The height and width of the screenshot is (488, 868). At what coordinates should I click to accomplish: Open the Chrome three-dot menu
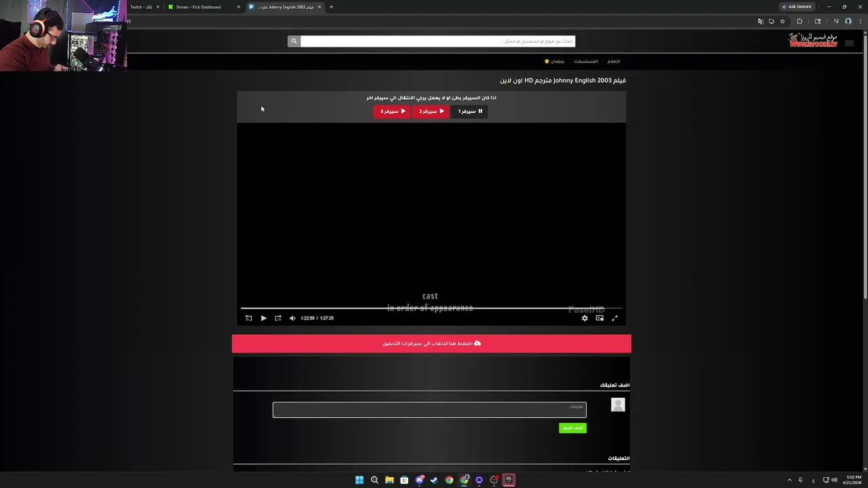(x=860, y=21)
